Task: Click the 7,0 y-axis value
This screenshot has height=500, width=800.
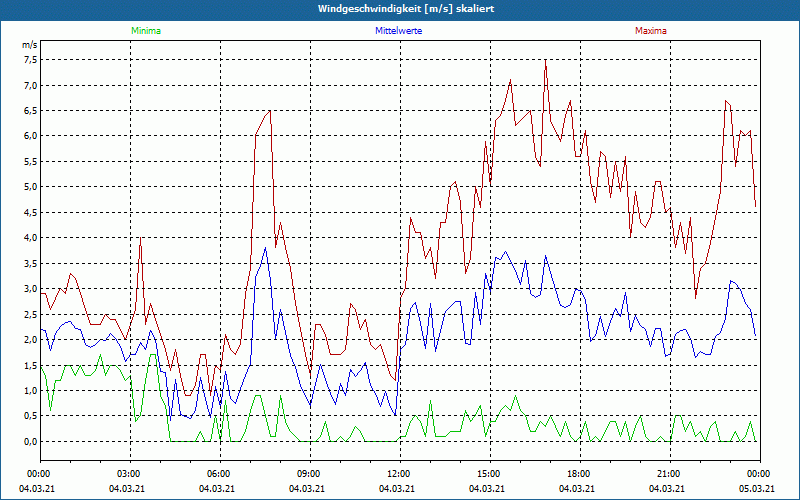Action: [31, 85]
